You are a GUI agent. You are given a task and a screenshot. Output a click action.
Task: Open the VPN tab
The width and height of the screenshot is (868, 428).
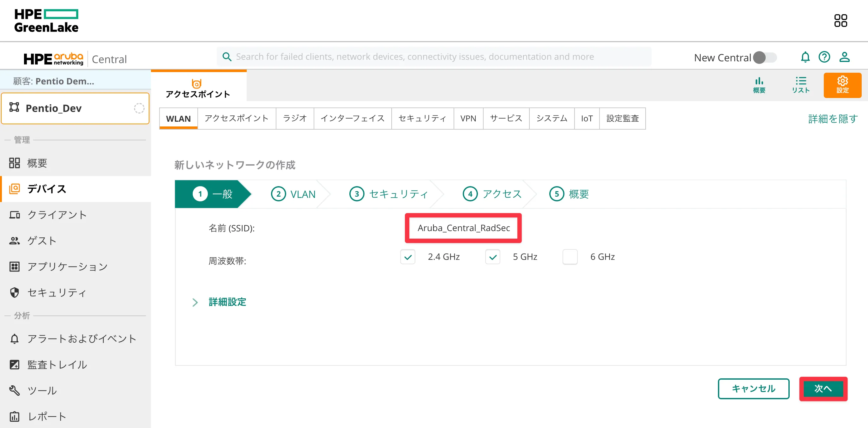[468, 119]
